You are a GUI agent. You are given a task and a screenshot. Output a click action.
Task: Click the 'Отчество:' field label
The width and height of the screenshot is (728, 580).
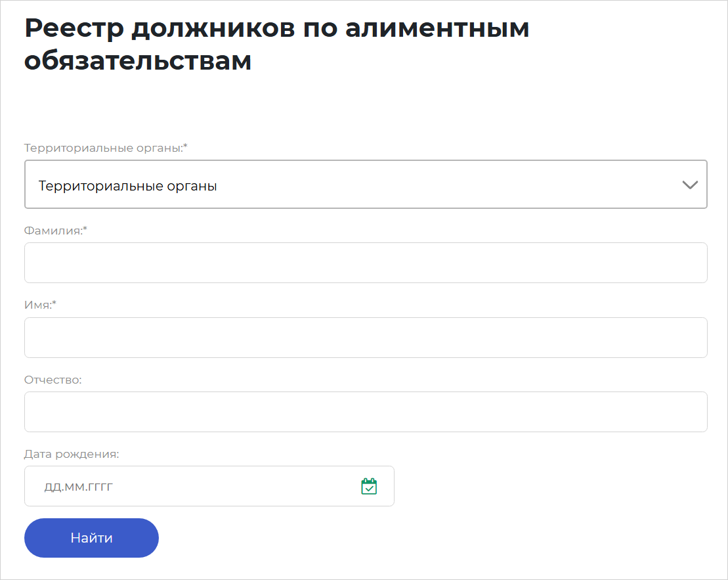point(53,380)
